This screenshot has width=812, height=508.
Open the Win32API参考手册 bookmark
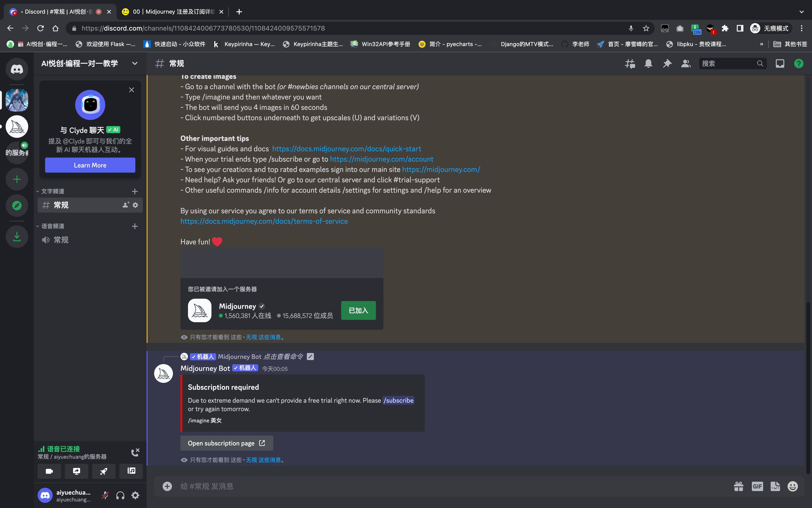pyautogui.click(x=380, y=44)
